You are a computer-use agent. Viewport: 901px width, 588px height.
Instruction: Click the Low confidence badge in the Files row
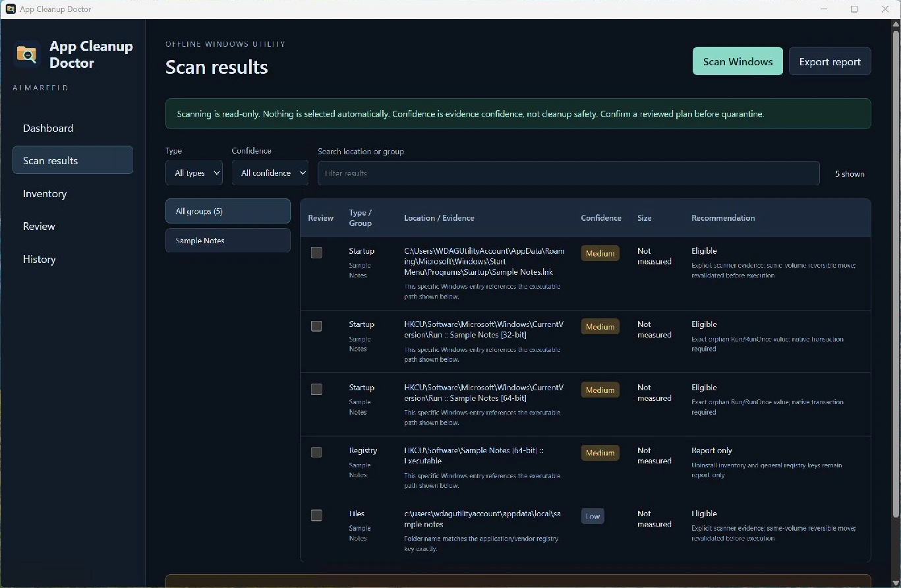pos(593,516)
